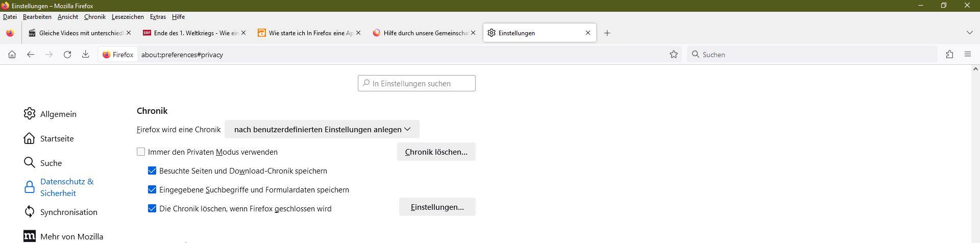Screen dimensions: 980x243
Task: Open the Lesezeichen menu
Action: point(128,17)
